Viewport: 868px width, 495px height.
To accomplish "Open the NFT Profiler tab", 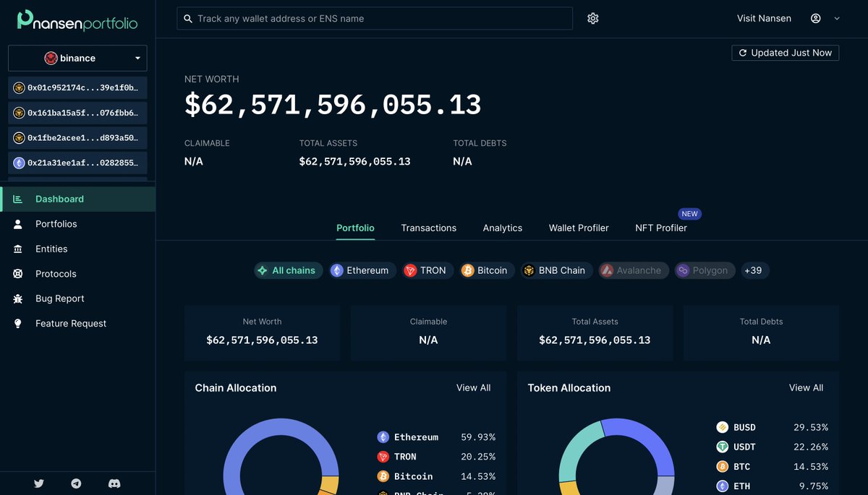I will tap(661, 228).
